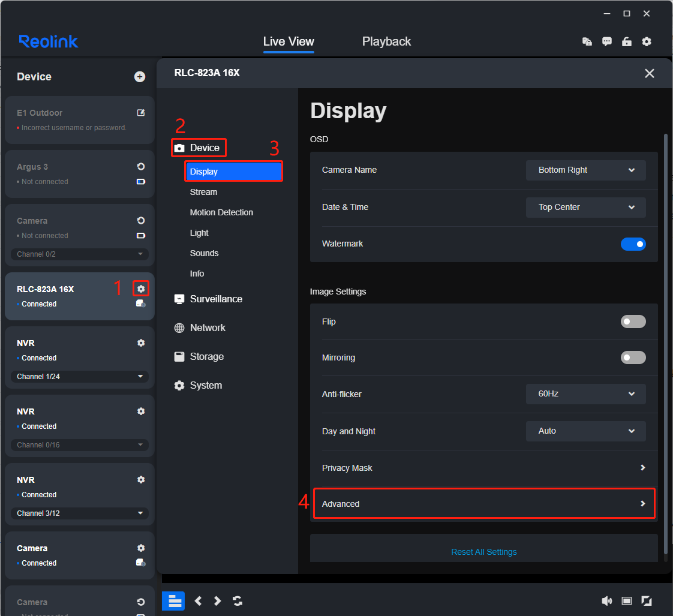
Task: Enter fullscreen with the expand icon
Action: pyautogui.click(x=647, y=601)
